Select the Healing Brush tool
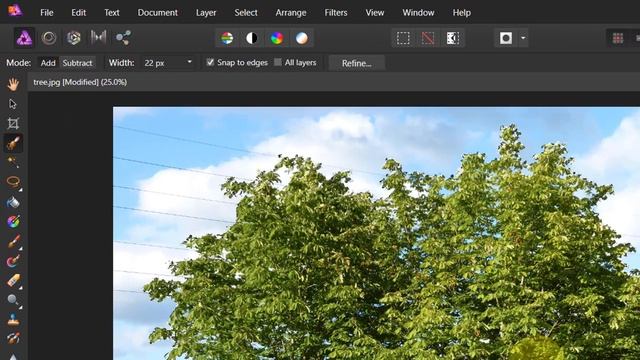The width and height of the screenshot is (640, 360). point(13,338)
